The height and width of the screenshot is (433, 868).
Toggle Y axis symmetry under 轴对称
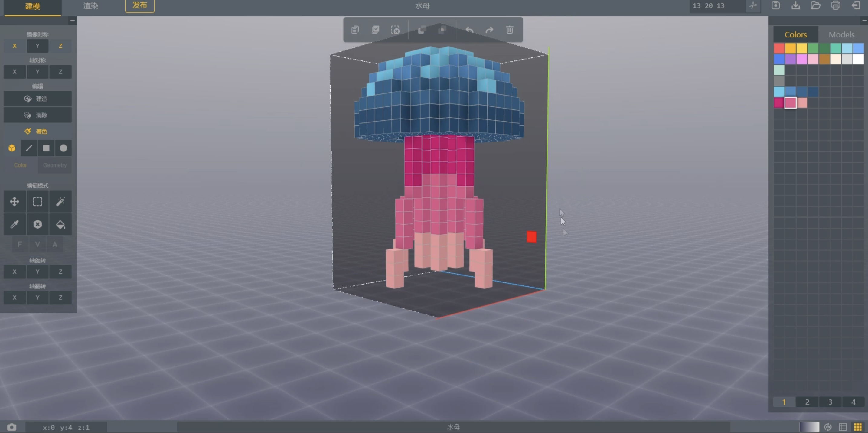point(38,72)
